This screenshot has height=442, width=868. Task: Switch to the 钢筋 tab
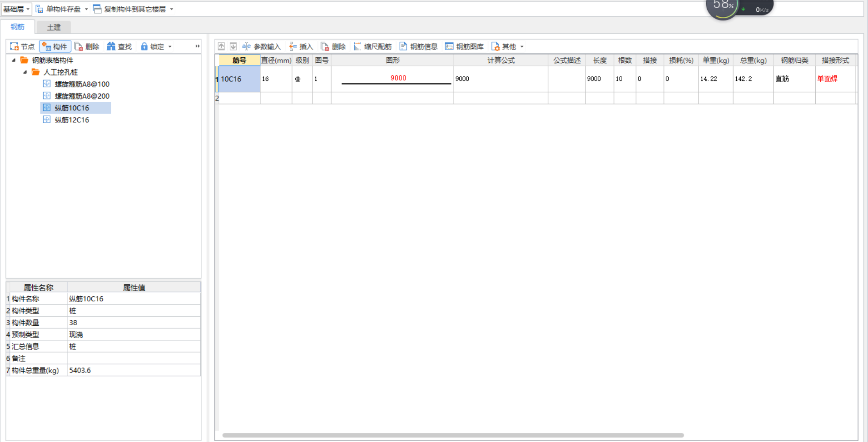pos(18,27)
